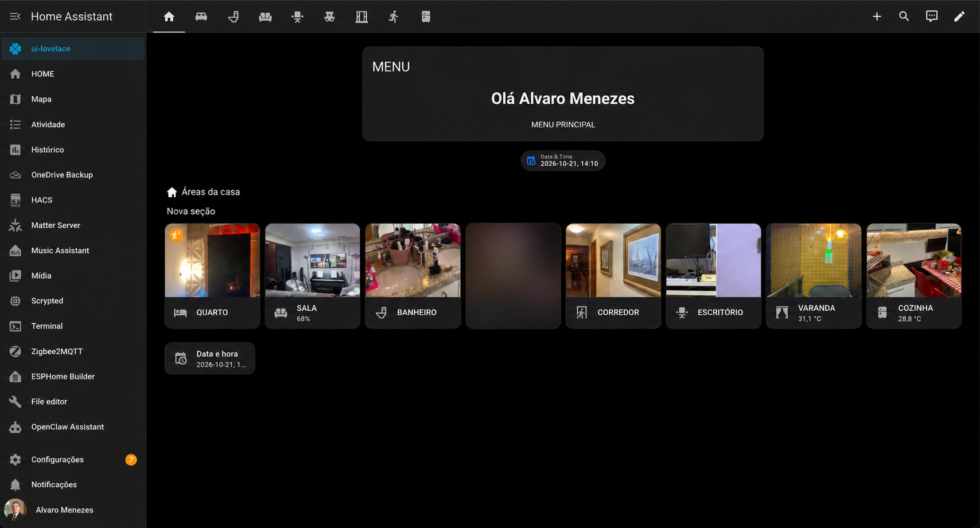This screenshot has width=980, height=528.
Task: Click the orange motion badge on QUARTO
Action: 176,234
